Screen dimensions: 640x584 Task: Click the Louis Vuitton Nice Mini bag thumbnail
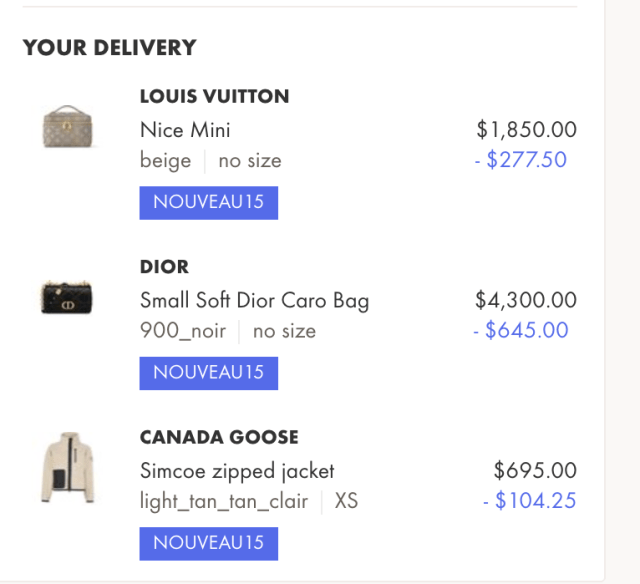(67, 127)
